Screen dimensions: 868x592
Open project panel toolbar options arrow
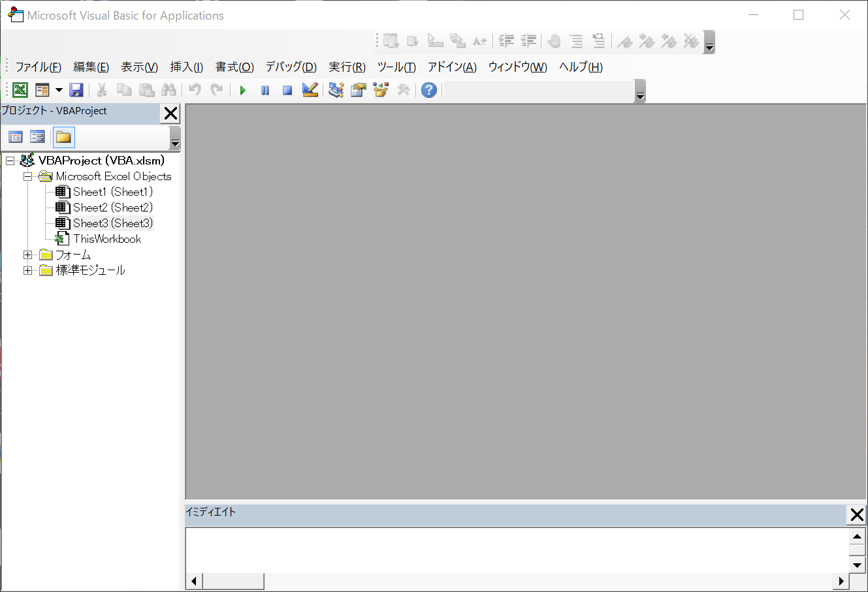[x=174, y=138]
